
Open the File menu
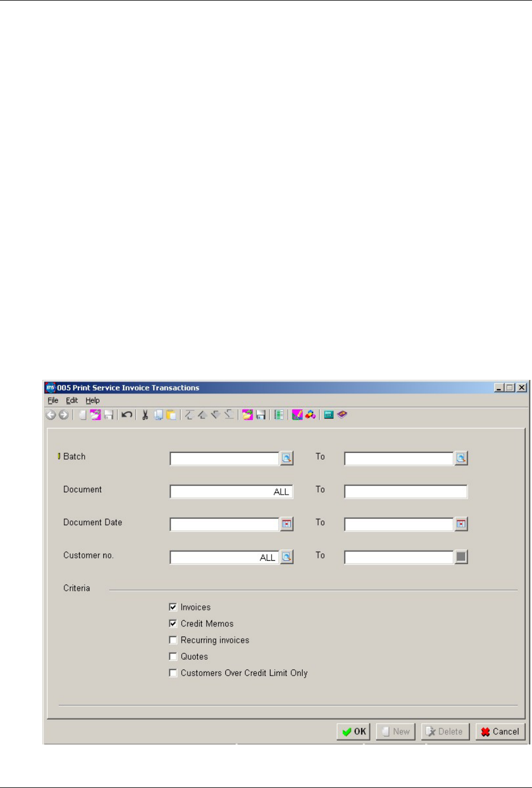53,400
